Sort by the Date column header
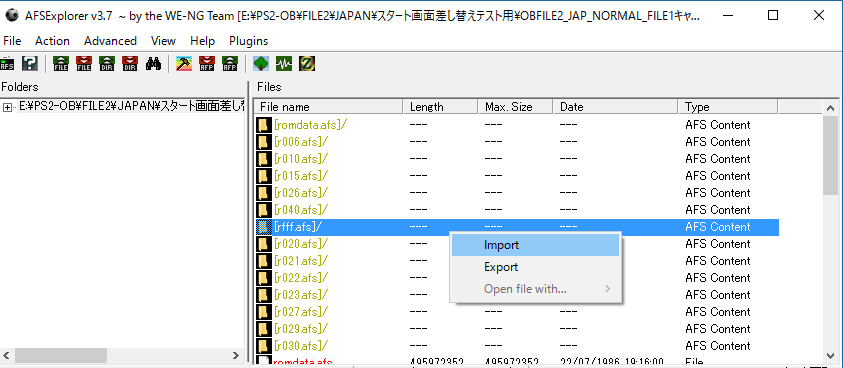Viewport: 843px width, 368px height. click(x=616, y=107)
